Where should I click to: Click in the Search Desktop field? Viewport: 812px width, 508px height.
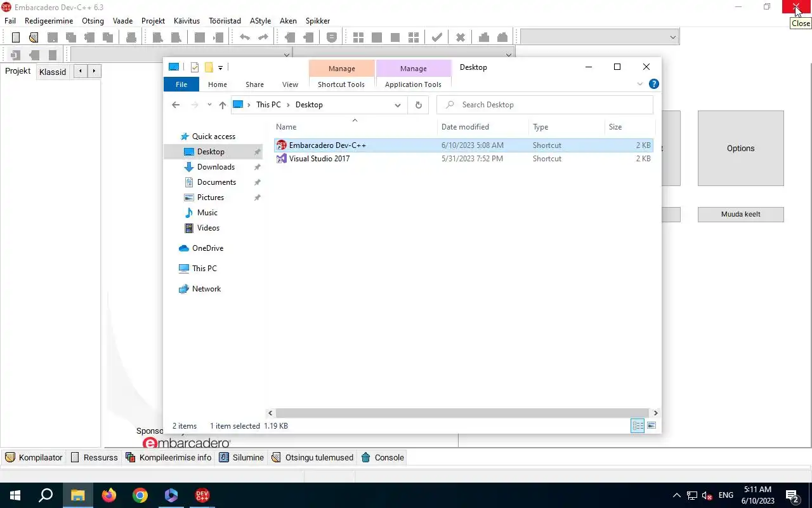(545, 105)
